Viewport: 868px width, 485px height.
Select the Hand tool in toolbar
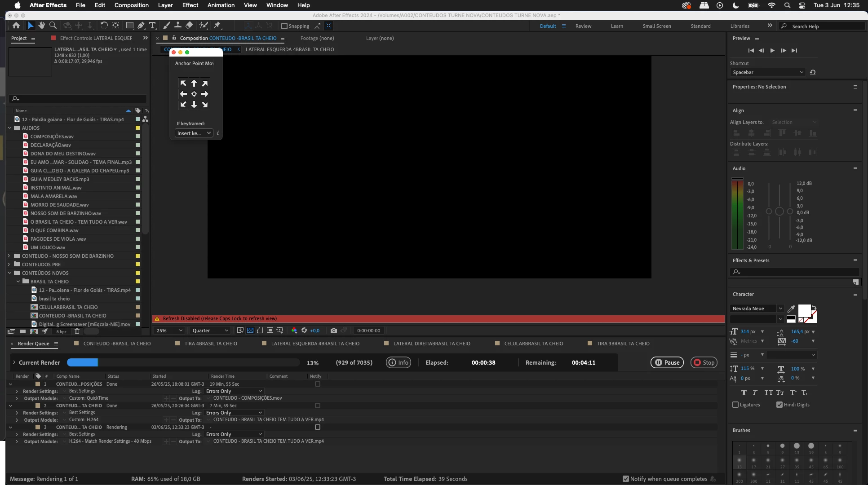coord(42,26)
